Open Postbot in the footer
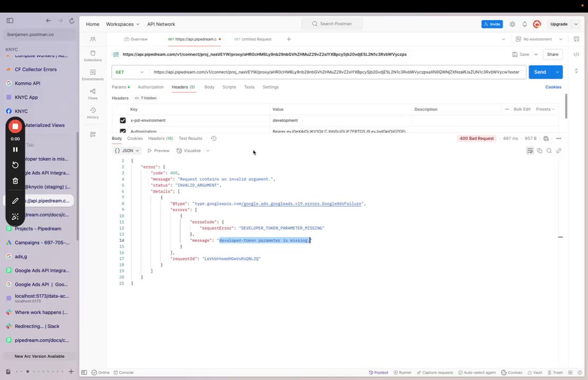Viewport: 588px width, 380px height. [378, 373]
